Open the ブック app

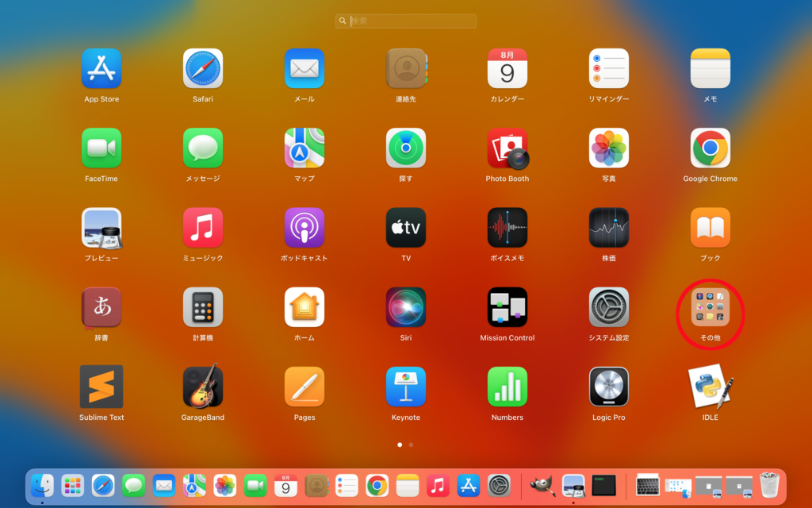(x=710, y=228)
